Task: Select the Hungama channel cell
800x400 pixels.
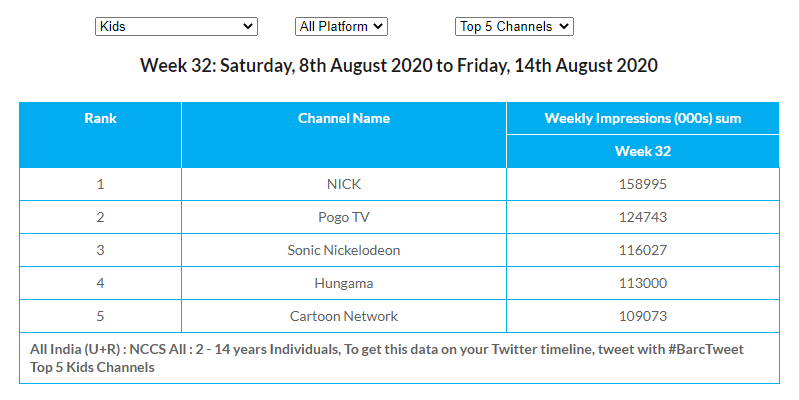Action: click(344, 283)
